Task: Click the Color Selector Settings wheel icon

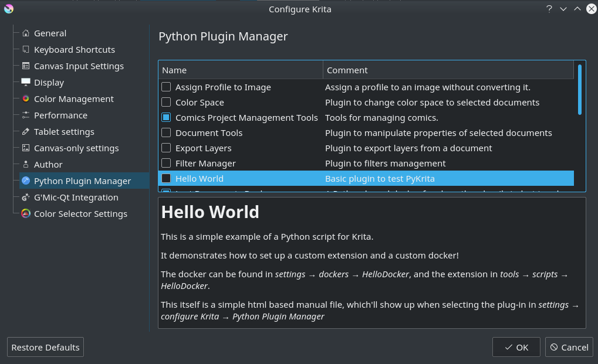Action: [x=26, y=213]
